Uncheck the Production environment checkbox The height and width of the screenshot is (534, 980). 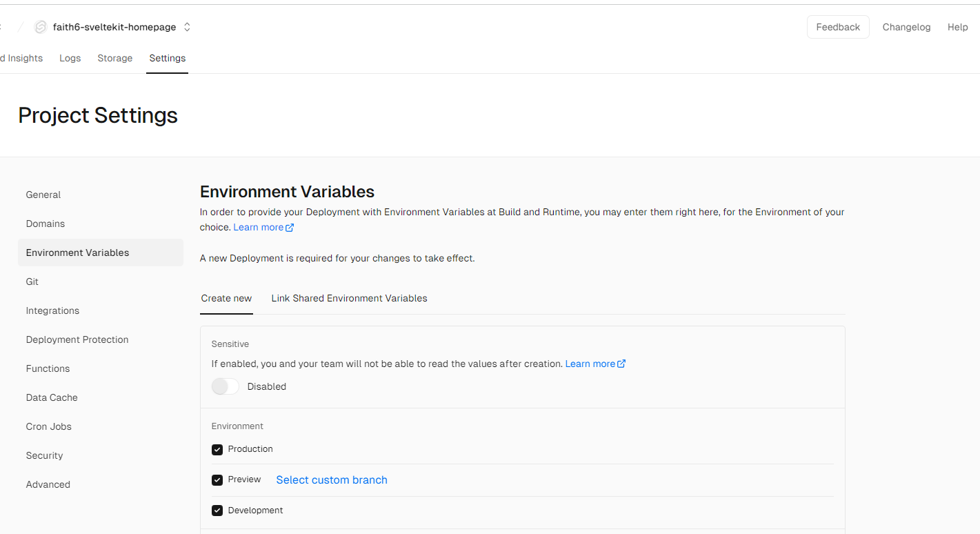coord(217,449)
